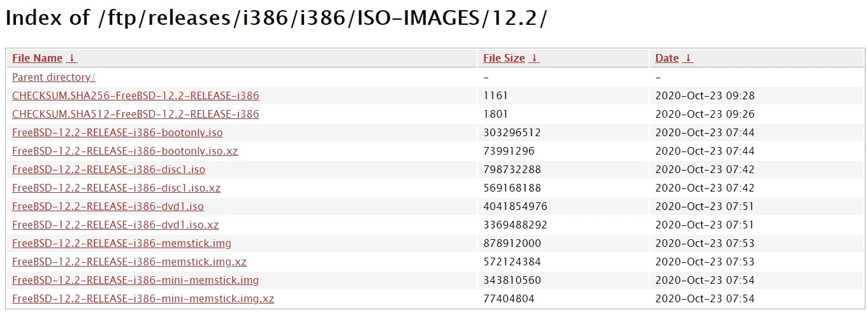Select file size value 878912000

(512, 243)
